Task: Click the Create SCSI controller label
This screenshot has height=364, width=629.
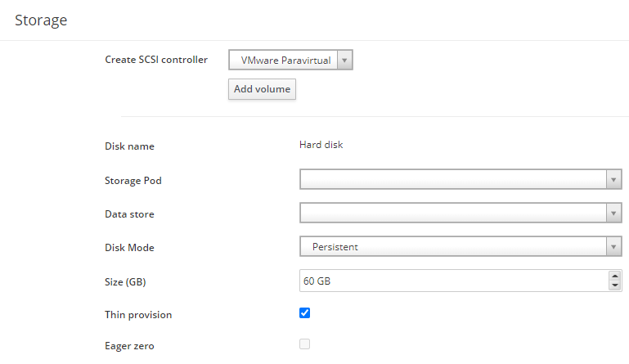Action: (156, 60)
